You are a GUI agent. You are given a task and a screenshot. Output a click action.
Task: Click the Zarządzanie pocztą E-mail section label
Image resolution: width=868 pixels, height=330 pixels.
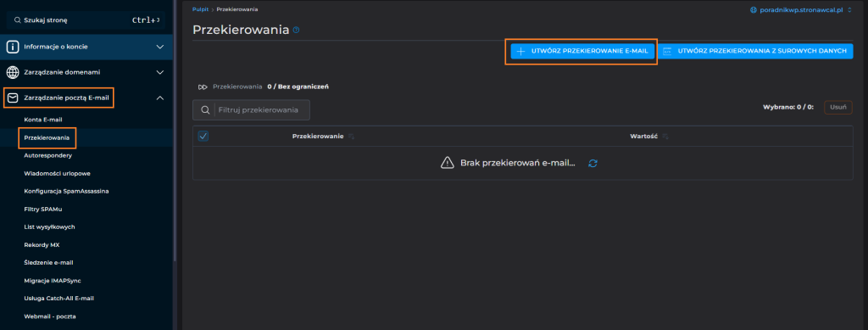[x=66, y=98]
